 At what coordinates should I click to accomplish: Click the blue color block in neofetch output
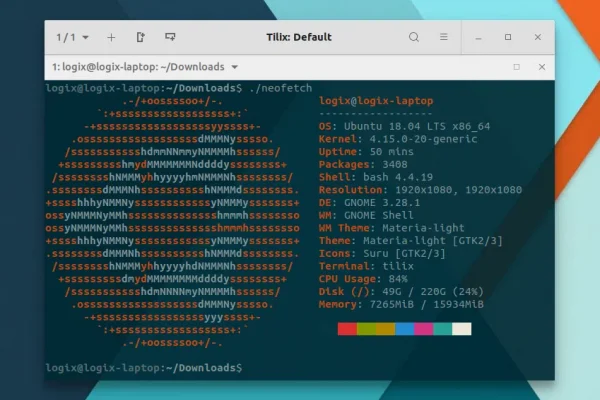404,329
